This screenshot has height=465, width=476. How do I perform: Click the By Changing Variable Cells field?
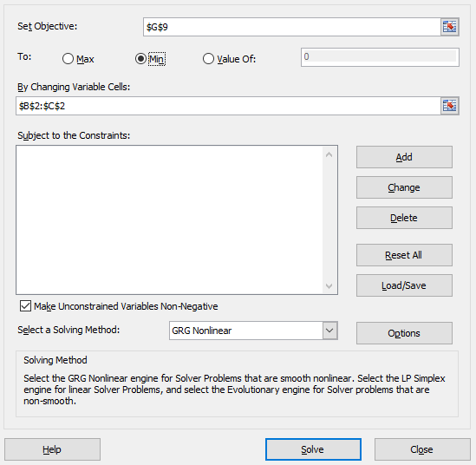(228, 106)
